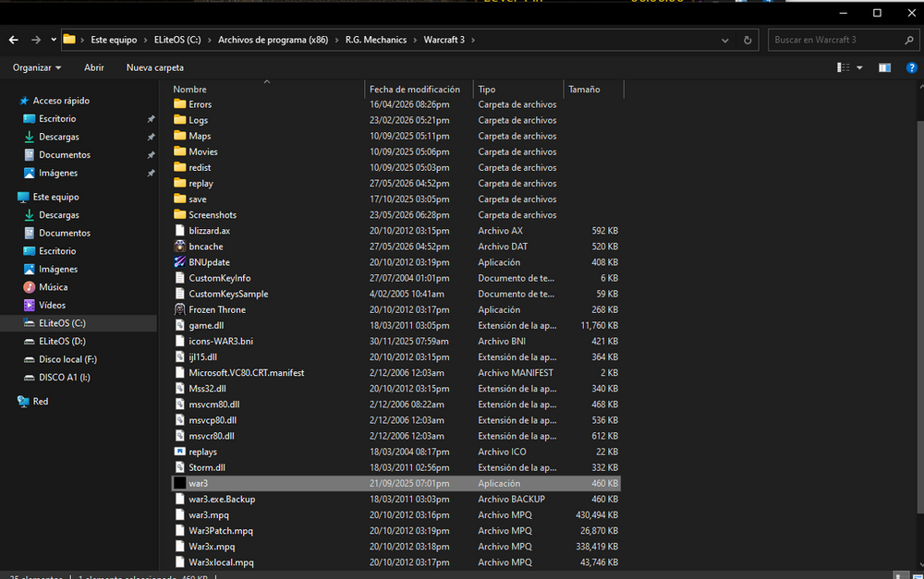Select pinned Imágenes under Acceso rápido
The image size is (924, 579).
(x=57, y=174)
